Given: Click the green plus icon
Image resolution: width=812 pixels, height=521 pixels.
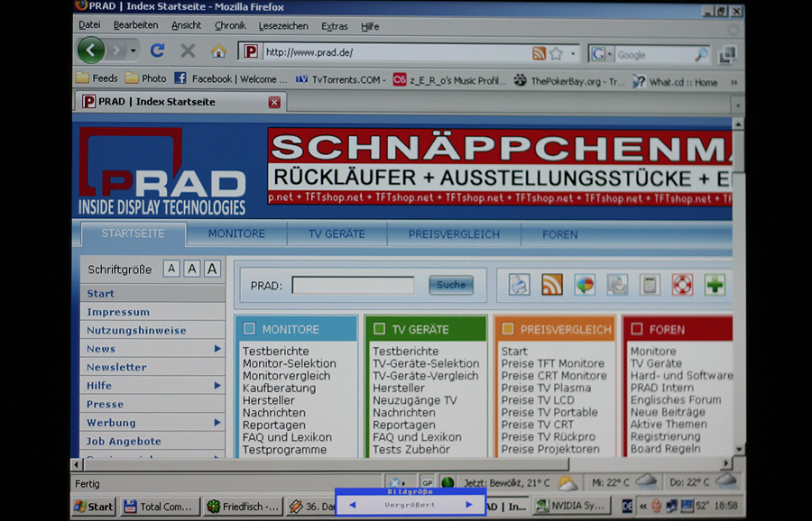Looking at the screenshot, I should tap(715, 285).
